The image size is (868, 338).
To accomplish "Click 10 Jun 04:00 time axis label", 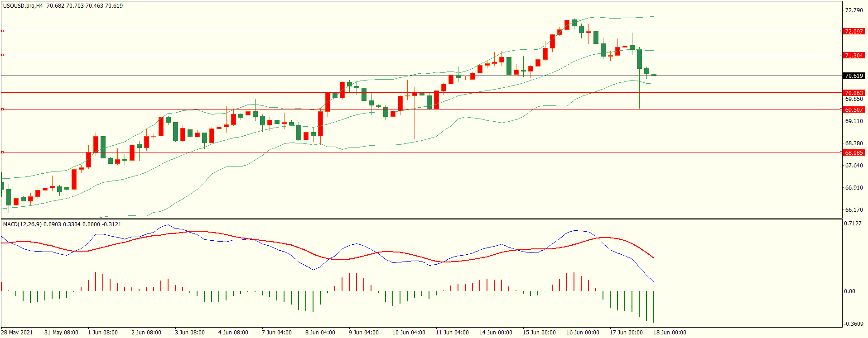I will (408, 333).
